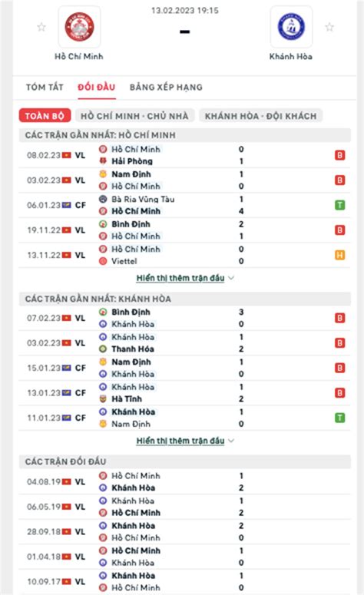Click the green T badge for 06.01.23 match
The image size is (364, 595).
[x=339, y=205]
